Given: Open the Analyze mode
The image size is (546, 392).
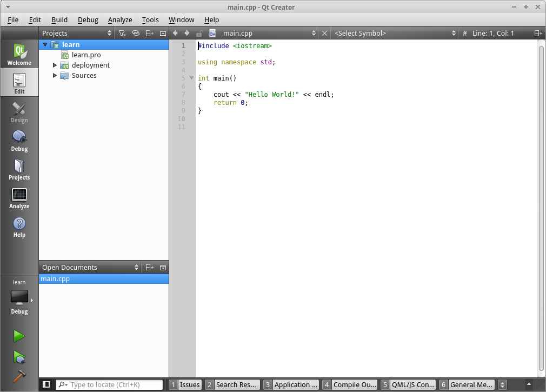Looking at the screenshot, I should (19, 198).
